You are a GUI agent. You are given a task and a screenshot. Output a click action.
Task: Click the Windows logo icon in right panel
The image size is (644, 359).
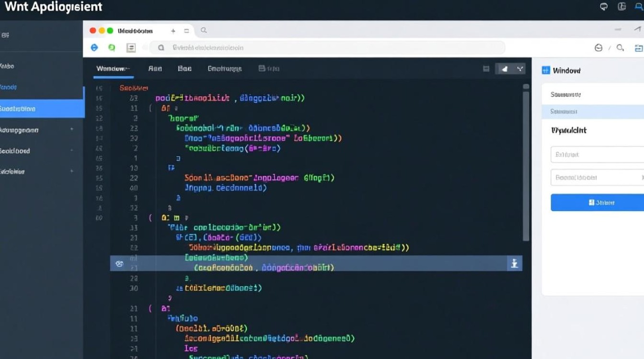tap(546, 70)
